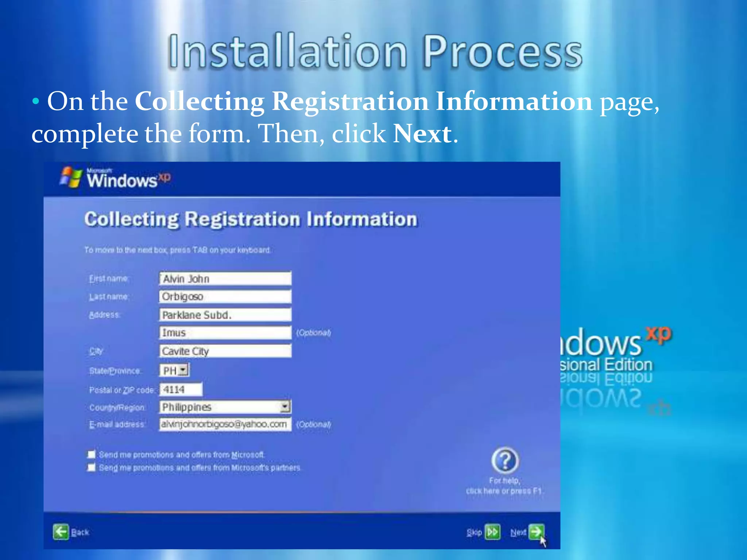The width and height of the screenshot is (747, 560).
Task: Click the First name field with Alvin John
Action: coord(225,279)
